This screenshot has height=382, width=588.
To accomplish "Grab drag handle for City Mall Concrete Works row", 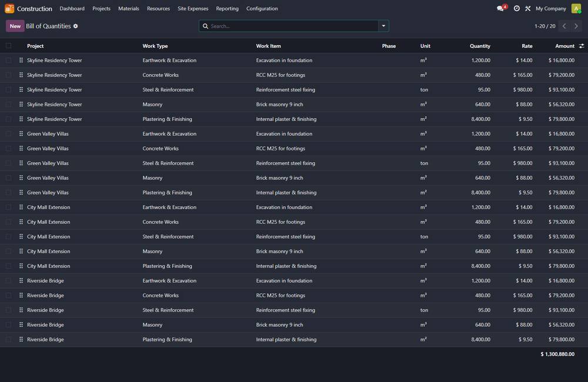I will click(x=21, y=222).
